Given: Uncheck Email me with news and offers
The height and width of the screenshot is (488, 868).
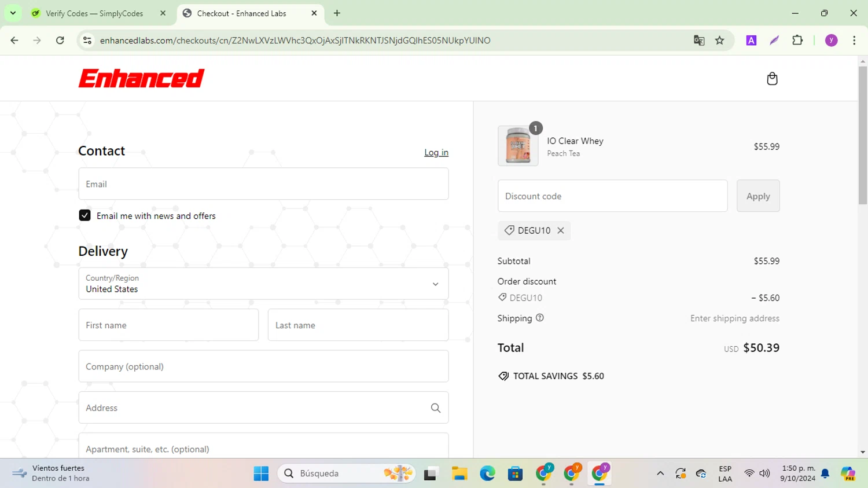Looking at the screenshot, I should point(84,215).
